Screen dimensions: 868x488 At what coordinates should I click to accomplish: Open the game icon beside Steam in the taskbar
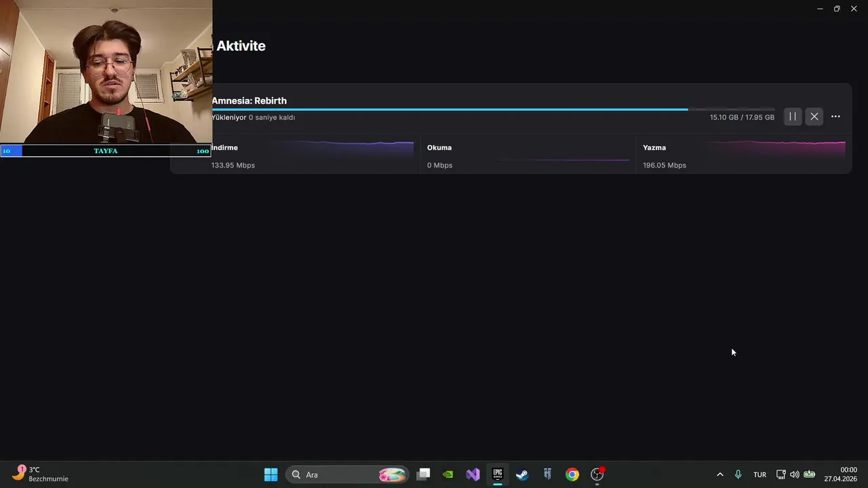click(x=547, y=474)
